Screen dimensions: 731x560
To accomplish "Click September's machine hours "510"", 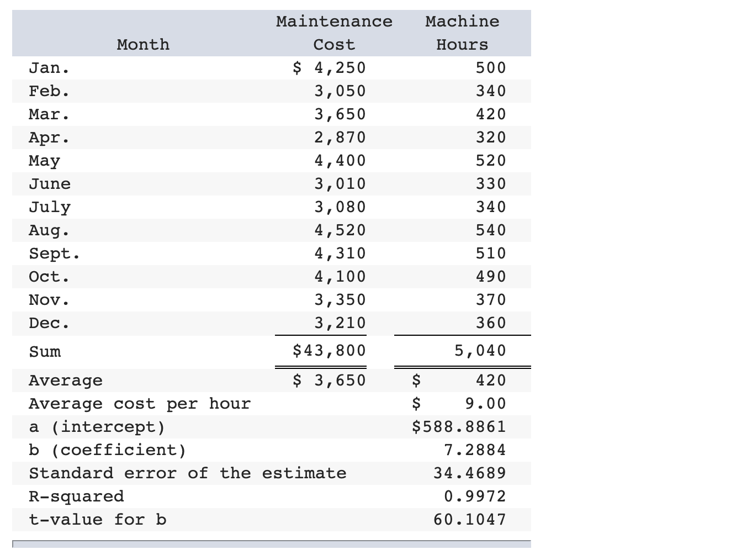I will pyautogui.click(x=491, y=253).
